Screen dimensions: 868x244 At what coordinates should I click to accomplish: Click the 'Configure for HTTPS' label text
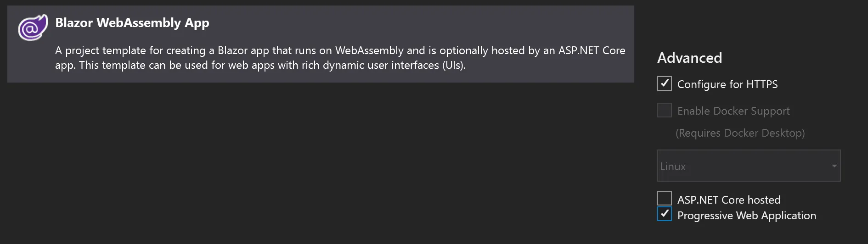point(727,84)
